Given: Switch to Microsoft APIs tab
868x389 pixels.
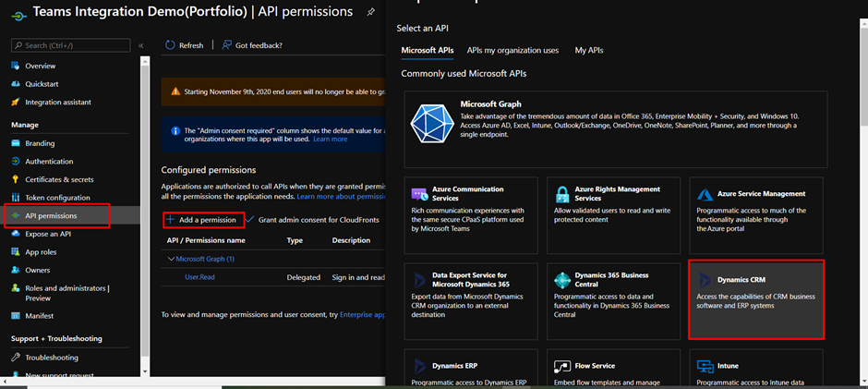Looking at the screenshot, I should pos(428,51).
